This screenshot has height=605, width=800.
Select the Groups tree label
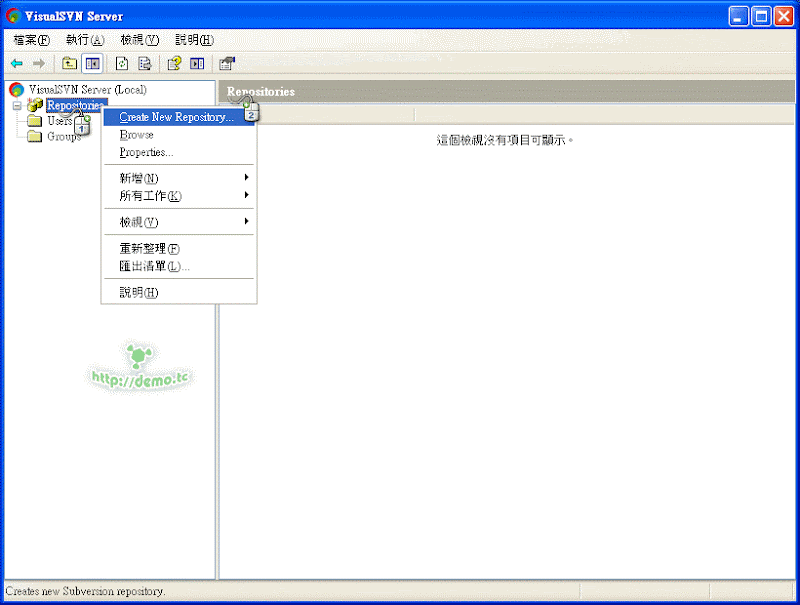coord(64,136)
